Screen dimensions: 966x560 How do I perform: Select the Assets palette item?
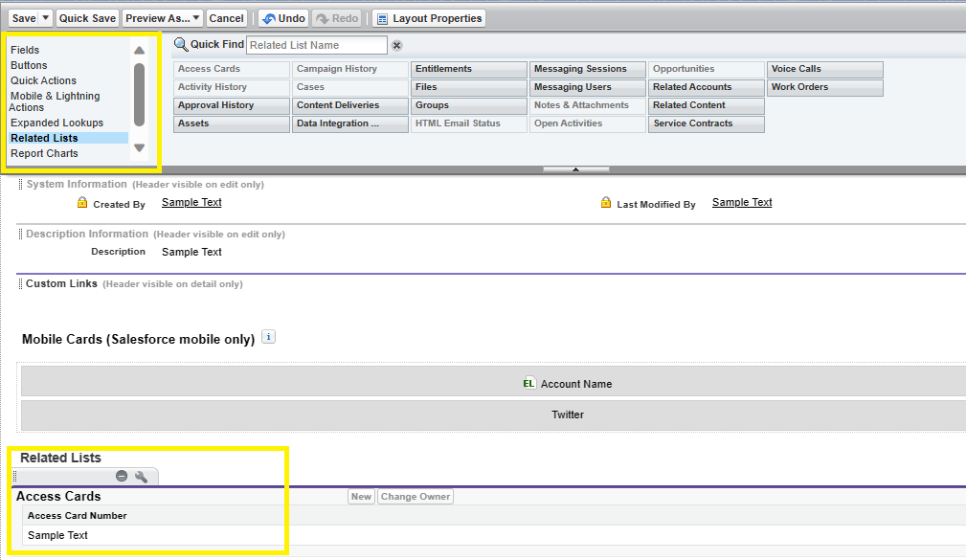(231, 123)
